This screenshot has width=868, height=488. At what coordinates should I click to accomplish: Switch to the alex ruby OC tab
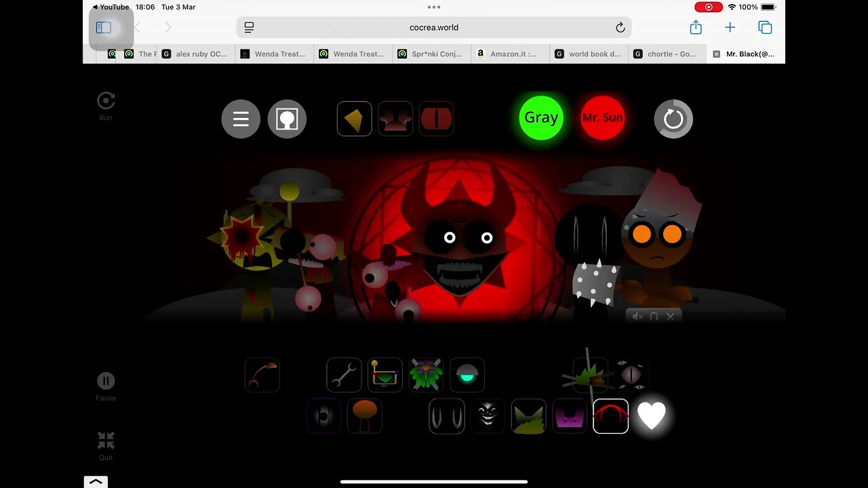pos(196,54)
